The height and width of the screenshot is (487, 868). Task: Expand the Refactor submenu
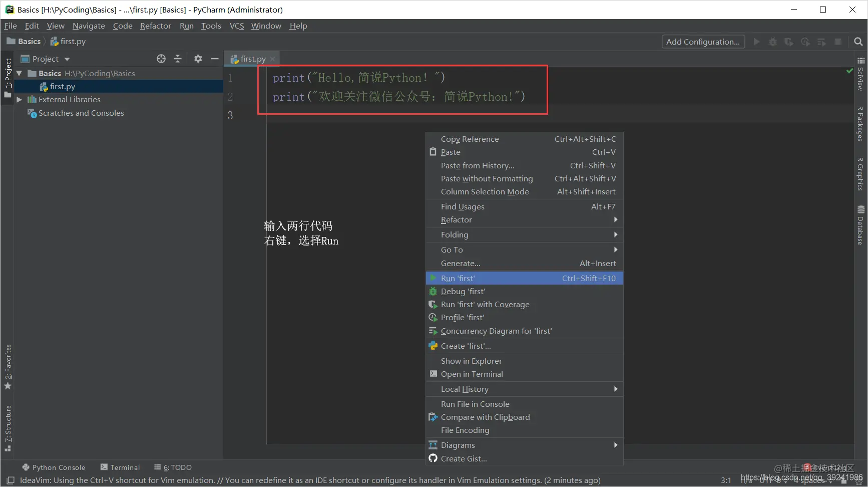tap(525, 220)
